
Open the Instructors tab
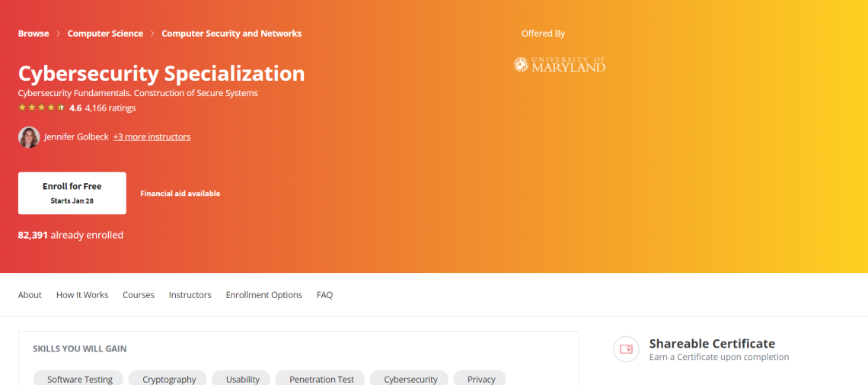pos(190,295)
